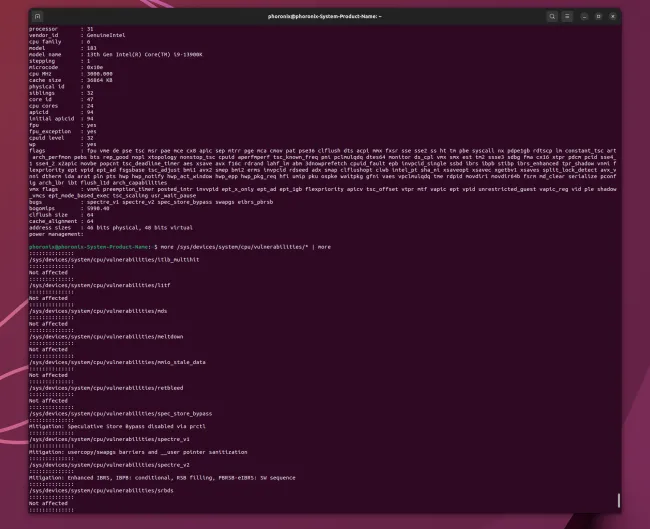Viewport: 650px width, 529px height.
Task: Open terminal search magnifier
Action: [x=552, y=17]
